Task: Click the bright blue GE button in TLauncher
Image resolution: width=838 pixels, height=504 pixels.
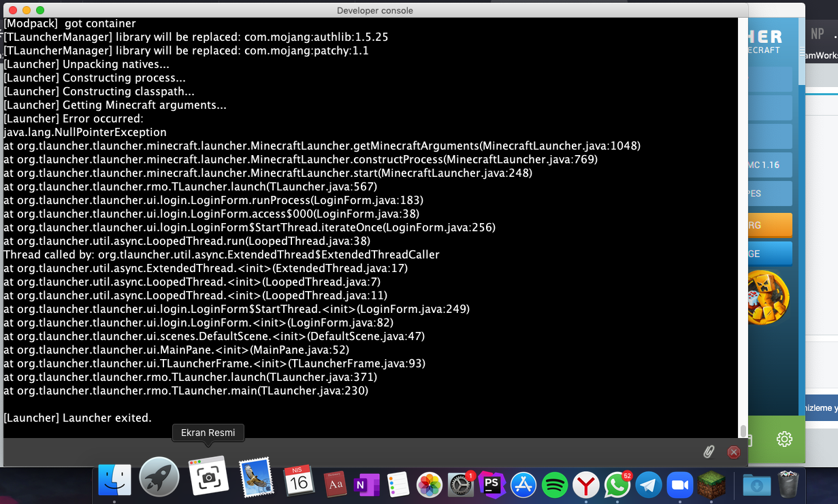Action: coord(770,253)
